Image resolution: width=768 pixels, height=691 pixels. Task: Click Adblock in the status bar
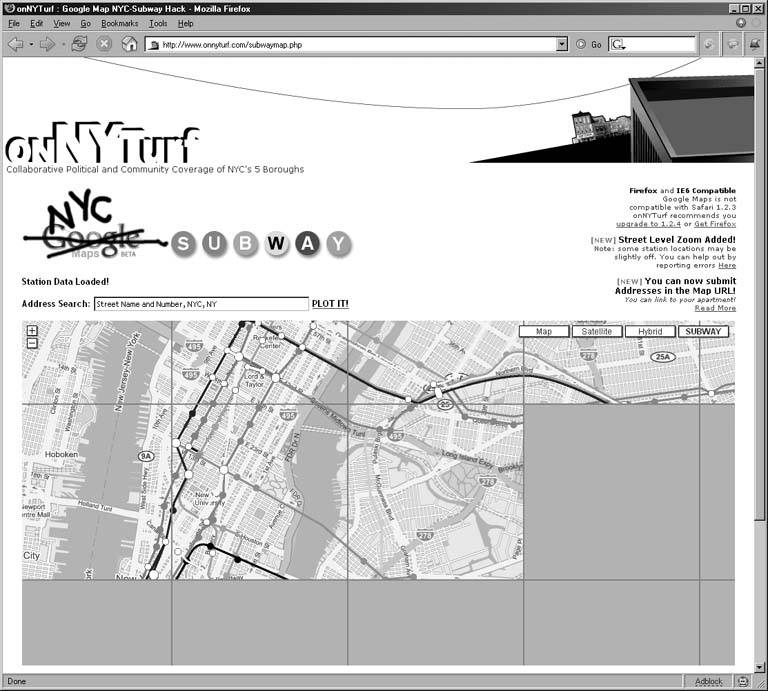[709, 681]
